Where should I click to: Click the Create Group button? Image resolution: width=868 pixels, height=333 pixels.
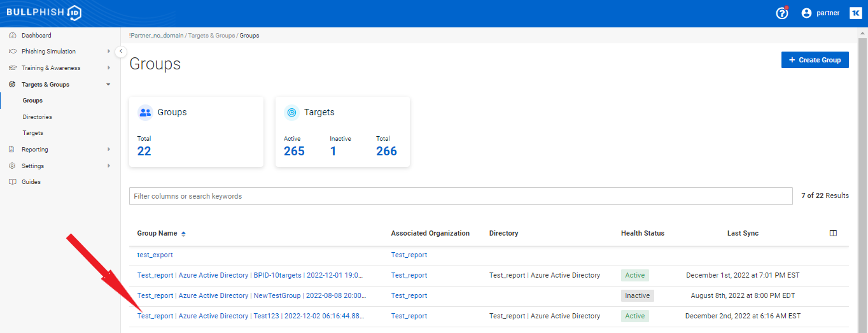815,60
